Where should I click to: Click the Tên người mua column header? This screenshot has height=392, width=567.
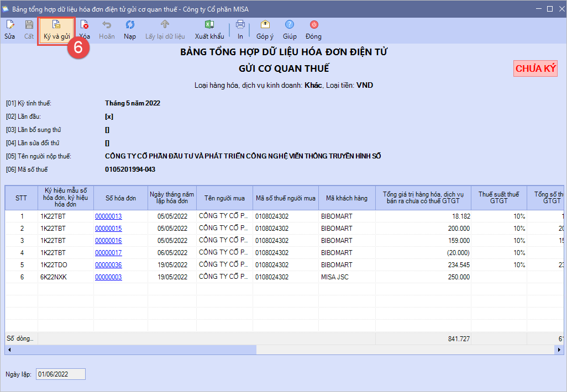(x=224, y=198)
